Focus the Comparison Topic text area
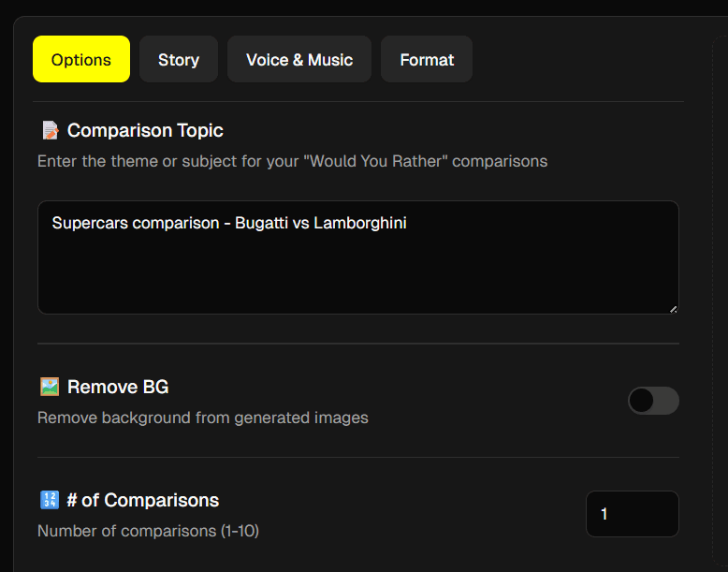Image resolution: width=728 pixels, height=572 pixels. pyautogui.click(x=357, y=267)
